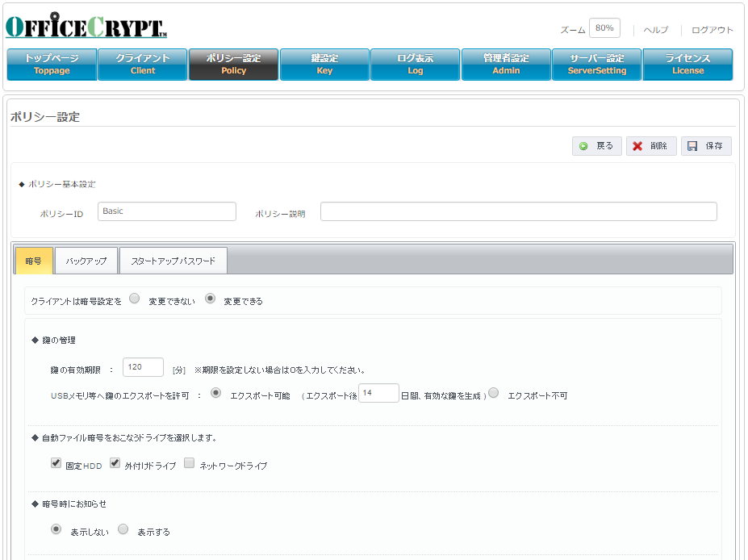The image size is (748, 560).
Task: Open サーバー設定 ServerSetting tab
Action: [597, 65]
